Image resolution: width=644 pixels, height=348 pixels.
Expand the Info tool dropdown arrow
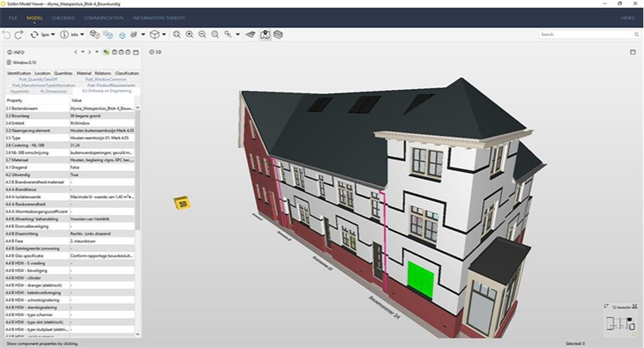pyautogui.click(x=82, y=35)
